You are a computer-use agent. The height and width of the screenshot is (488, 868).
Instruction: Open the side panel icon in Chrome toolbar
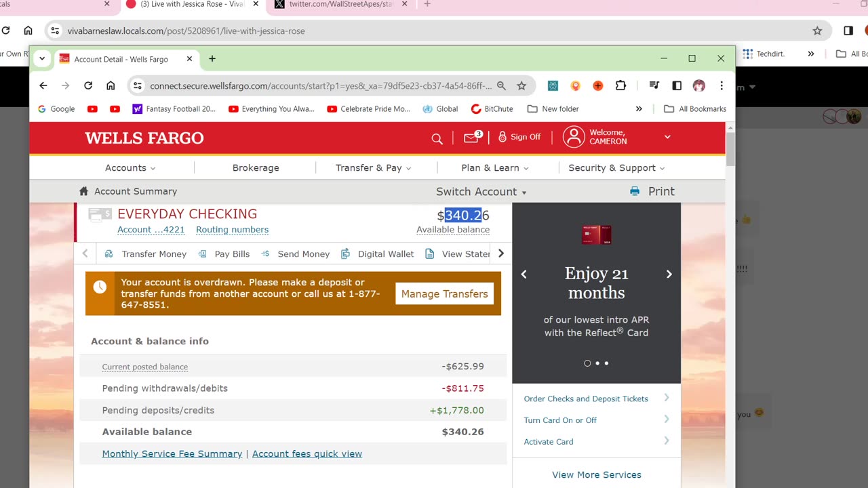pos(677,85)
